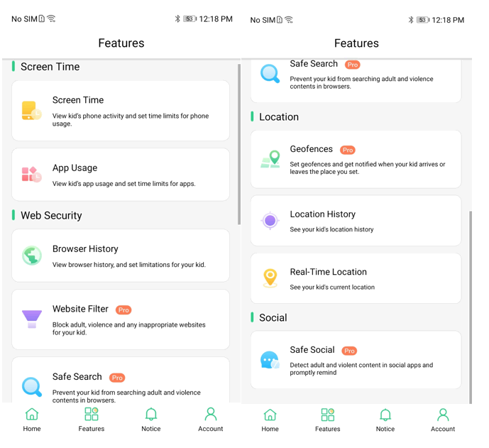489x448 pixels.
Task: Open Account tab on right phone screen
Action: point(443,419)
